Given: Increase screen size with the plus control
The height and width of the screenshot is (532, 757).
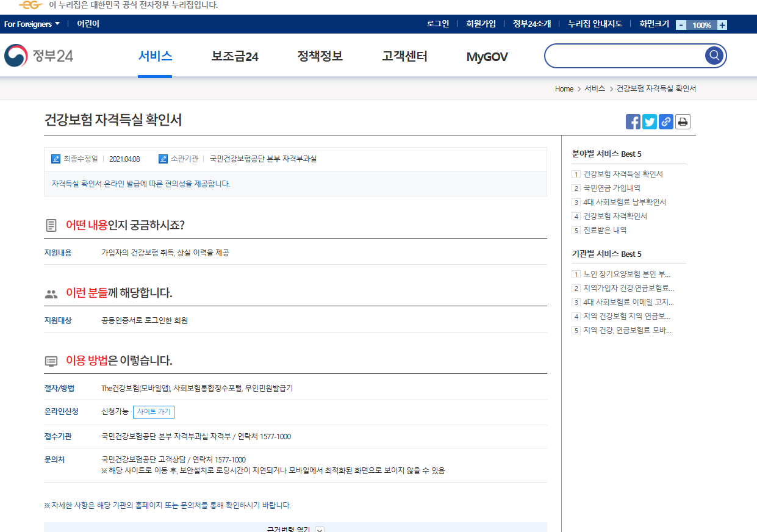Looking at the screenshot, I should [722, 24].
